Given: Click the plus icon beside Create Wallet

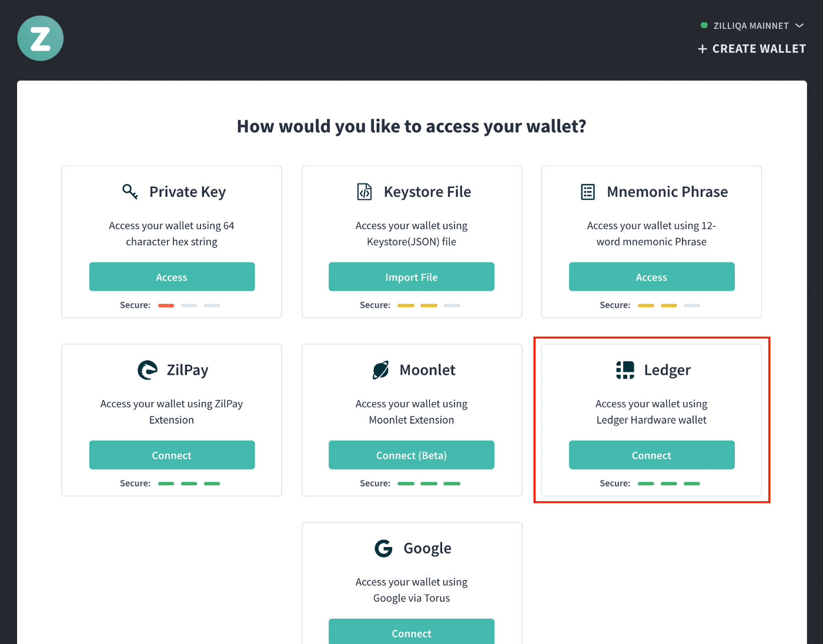Looking at the screenshot, I should [702, 49].
